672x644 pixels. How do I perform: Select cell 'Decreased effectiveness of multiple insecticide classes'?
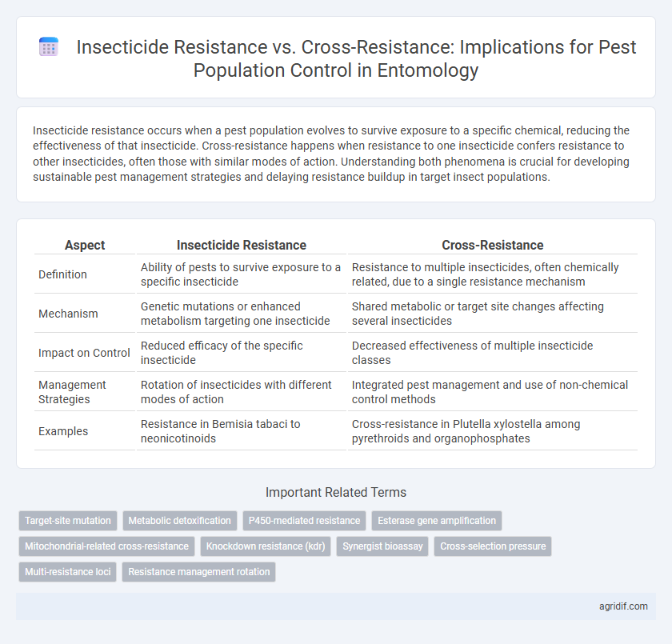click(493, 353)
